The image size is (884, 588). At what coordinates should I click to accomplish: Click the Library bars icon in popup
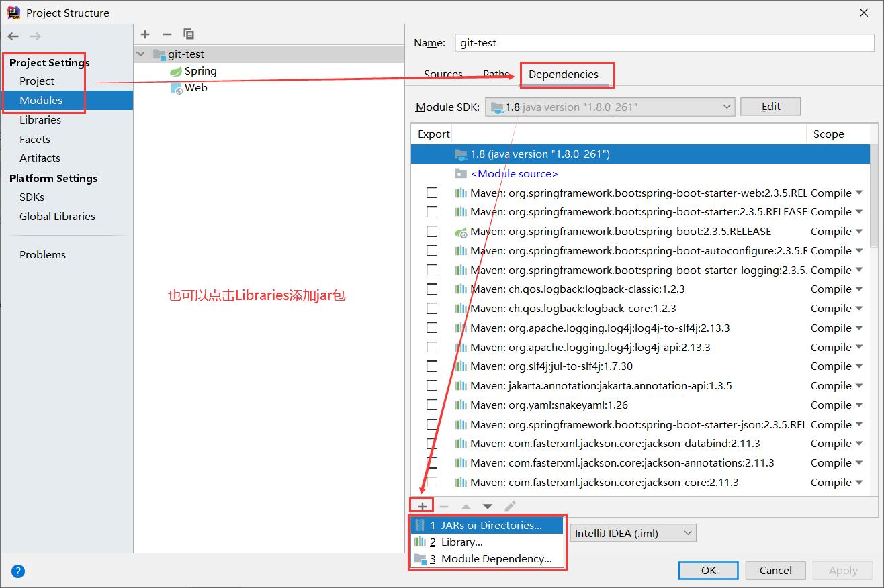(420, 542)
